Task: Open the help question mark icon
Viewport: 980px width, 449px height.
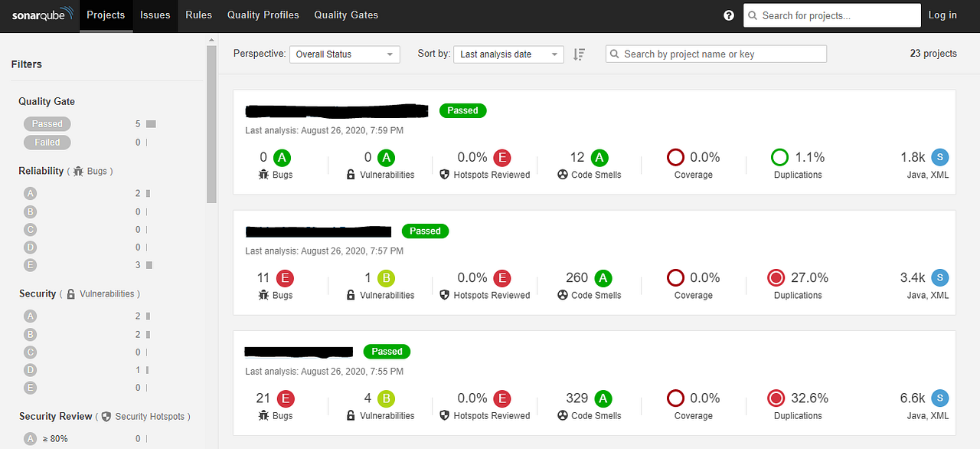Action: (728, 15)
